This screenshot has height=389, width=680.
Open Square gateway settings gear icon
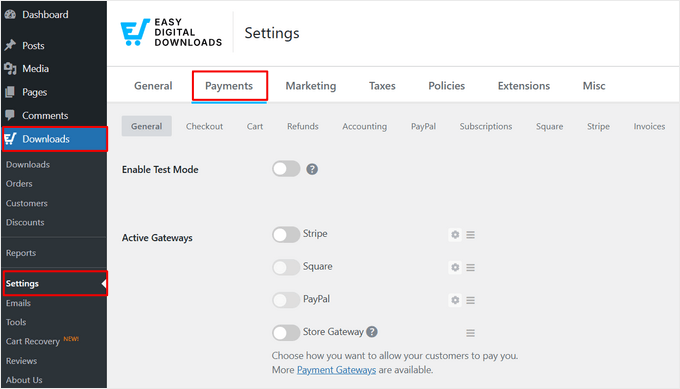pyautogui.click(x=455, y=268)
